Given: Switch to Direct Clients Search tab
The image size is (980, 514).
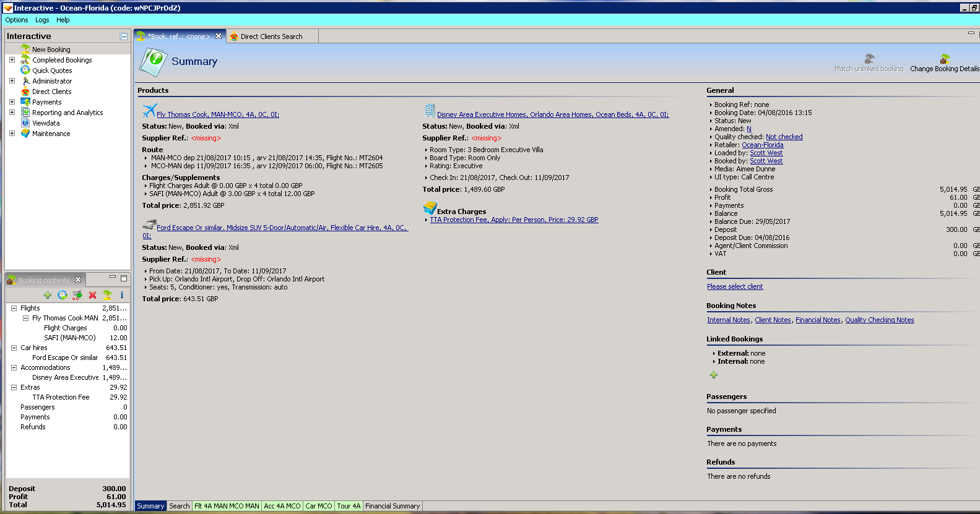Looking at the screenshot, I should 272,36.
